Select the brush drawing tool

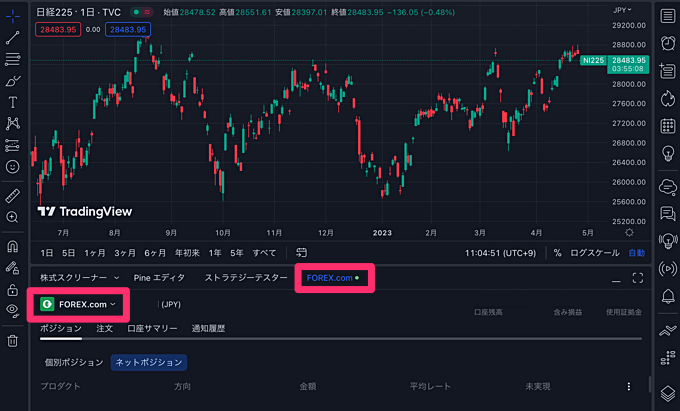pos(13,81)
